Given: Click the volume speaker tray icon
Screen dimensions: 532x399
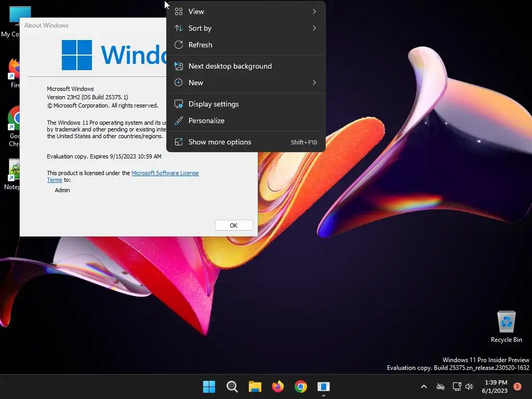Looking at the screenshot, I should (469, 387).
